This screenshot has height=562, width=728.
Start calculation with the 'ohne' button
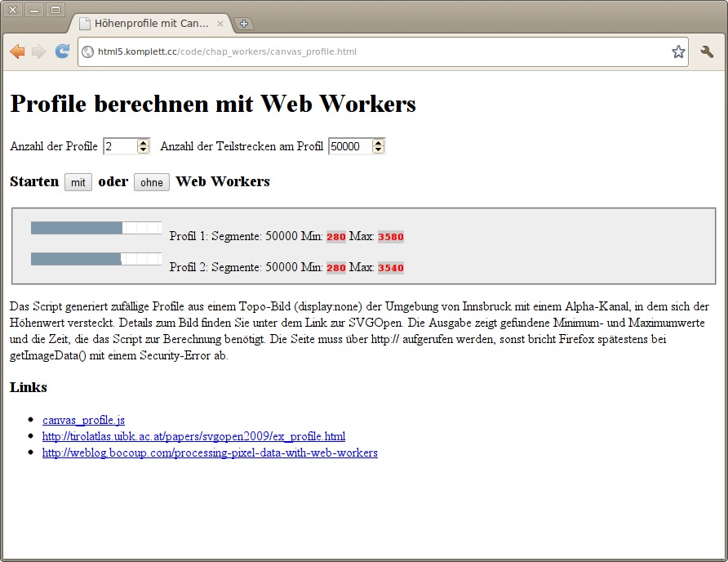[152, 182]
